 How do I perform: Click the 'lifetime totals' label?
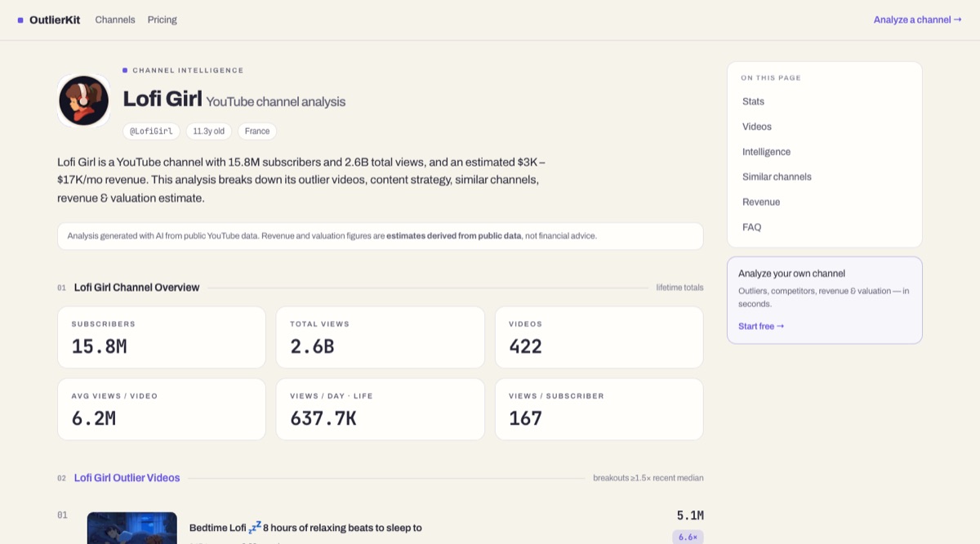point(679,288)
